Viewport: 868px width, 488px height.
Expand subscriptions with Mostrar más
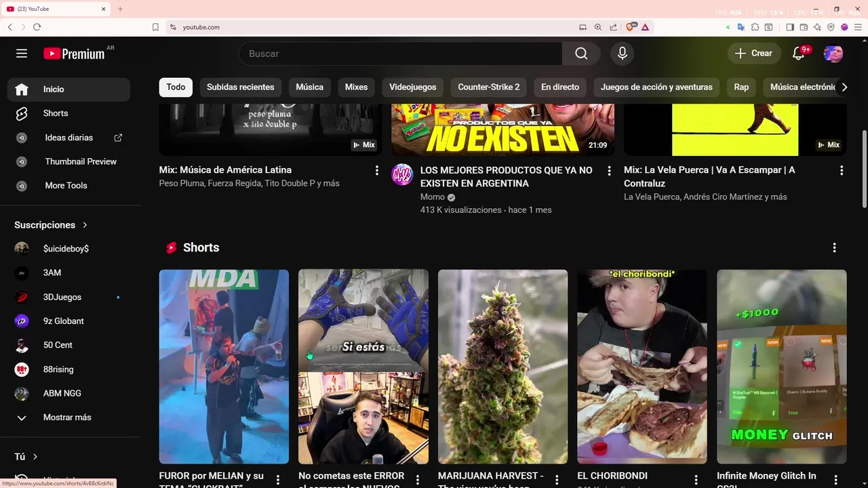(68, 418)
